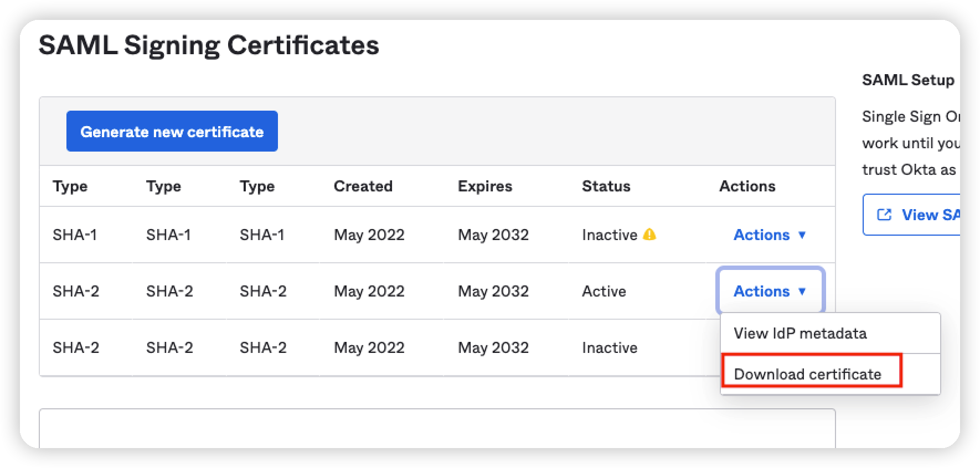Click the Actions column header
Viewport: 980px width, 468px height.
click(x=747, y=186)
